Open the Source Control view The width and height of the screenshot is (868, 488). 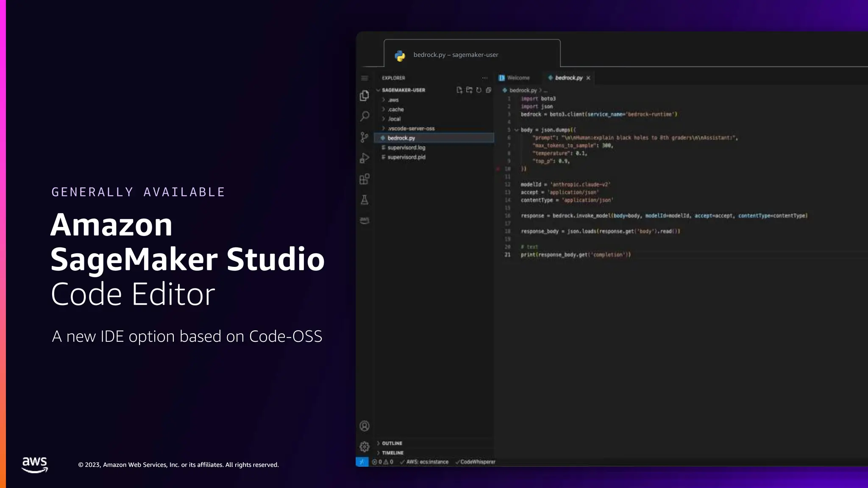pyautogui.click(x=364, y=137)
